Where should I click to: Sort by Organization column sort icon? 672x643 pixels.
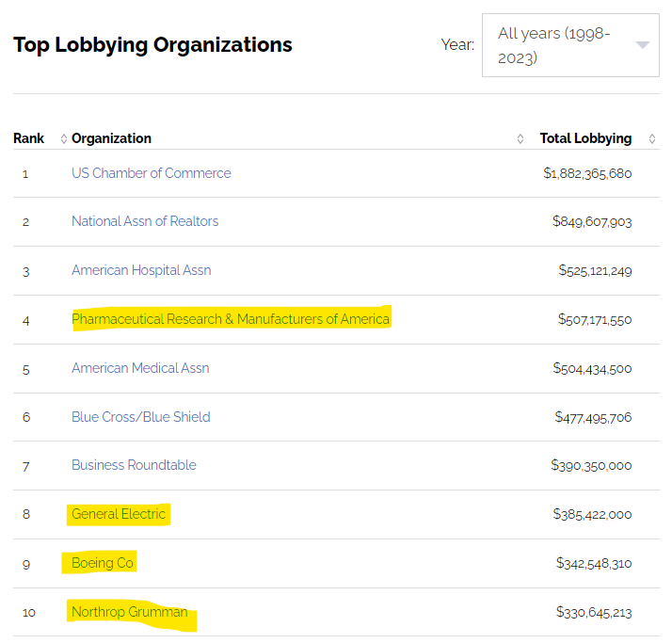520,139
